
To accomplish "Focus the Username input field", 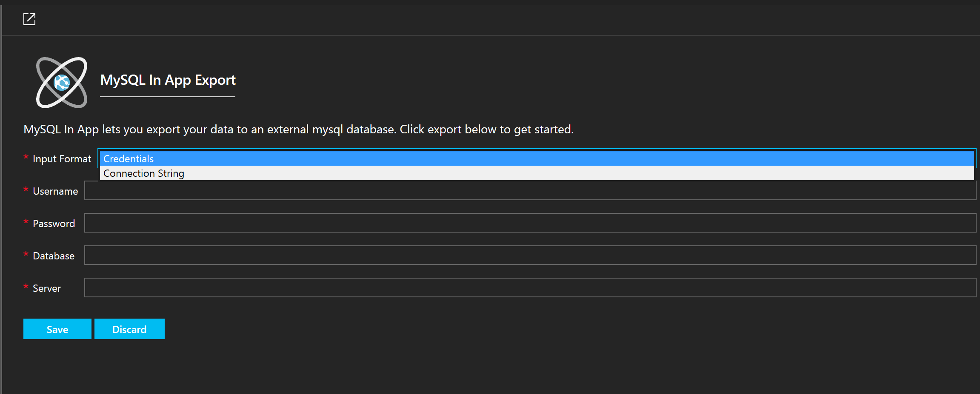I will click(530, 191).
